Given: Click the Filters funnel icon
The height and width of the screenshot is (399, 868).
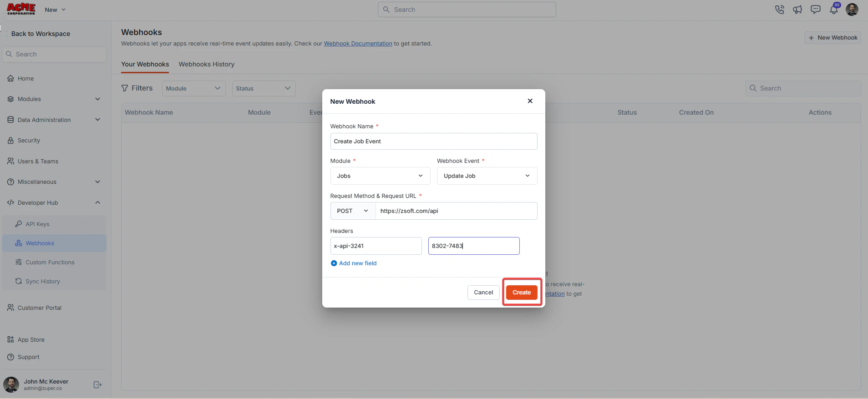Looking at the screenshot, I should point(125,88).
